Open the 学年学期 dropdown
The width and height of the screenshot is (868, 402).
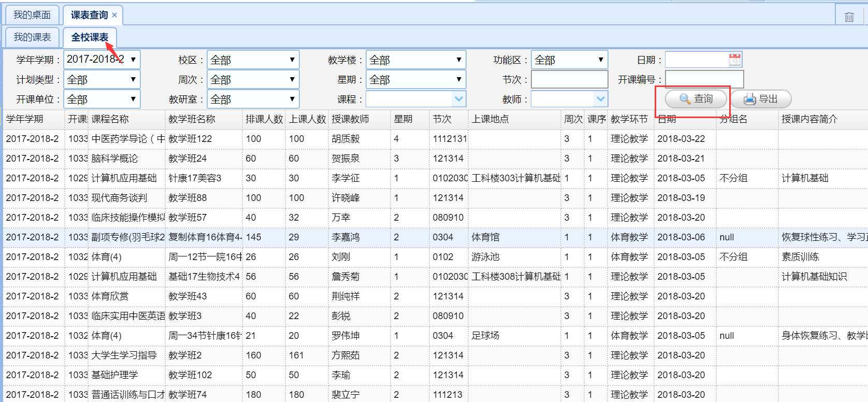coord(102,60)
